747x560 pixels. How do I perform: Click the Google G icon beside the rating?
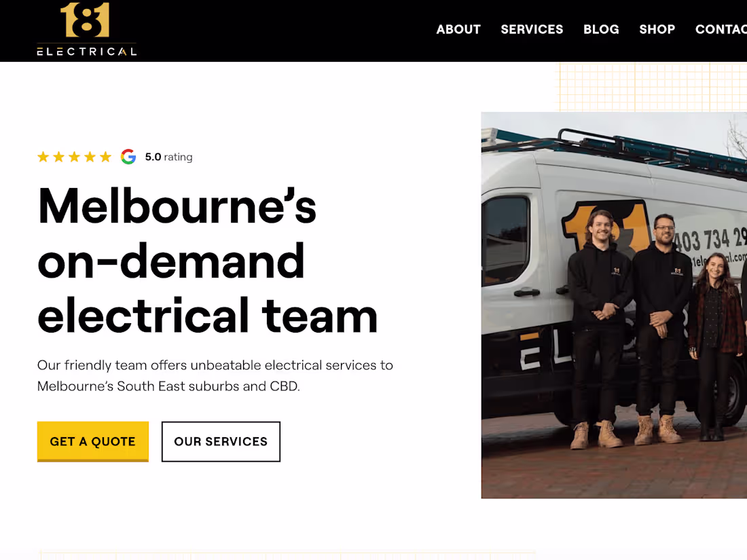(x=128, y=156)
